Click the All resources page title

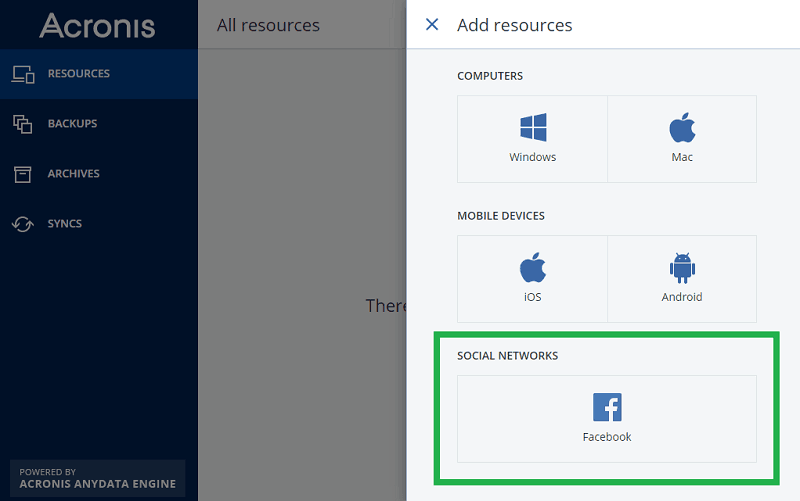coord(268,25)
